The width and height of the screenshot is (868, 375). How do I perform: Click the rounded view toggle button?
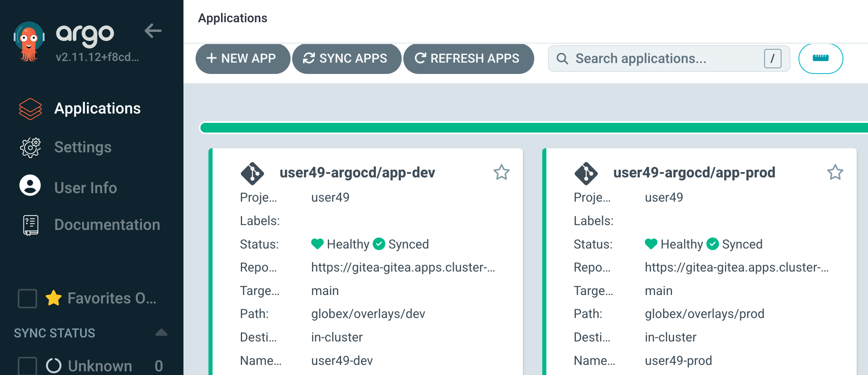821,59
